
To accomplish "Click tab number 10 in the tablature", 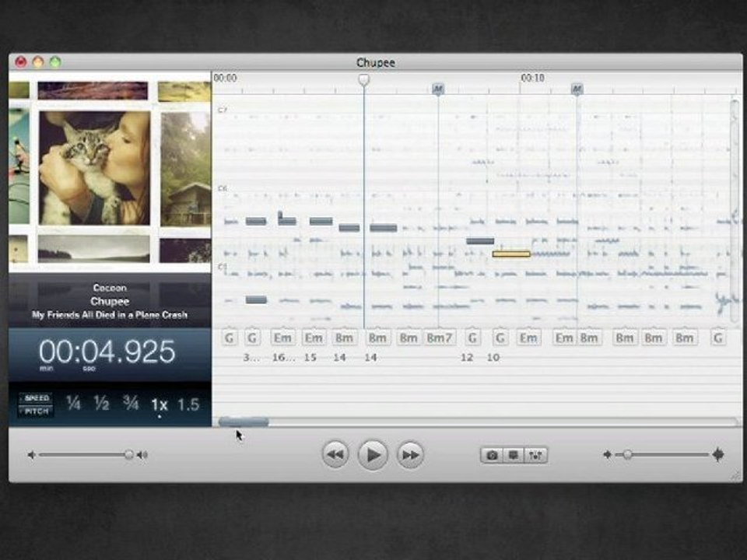I will [493, 357].
